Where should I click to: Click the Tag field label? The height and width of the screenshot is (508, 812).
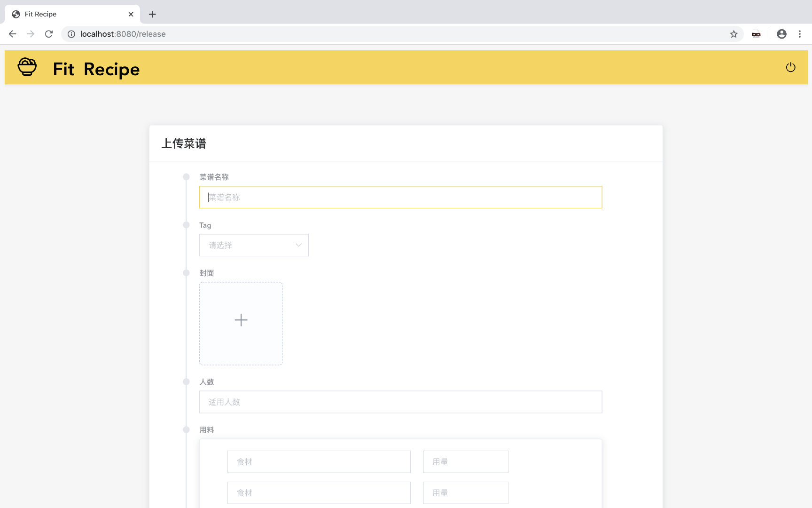[x=205, y=225]
